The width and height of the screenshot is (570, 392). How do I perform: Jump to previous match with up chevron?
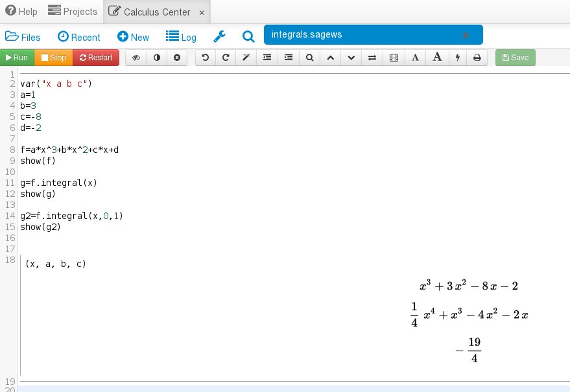point(330,58)
